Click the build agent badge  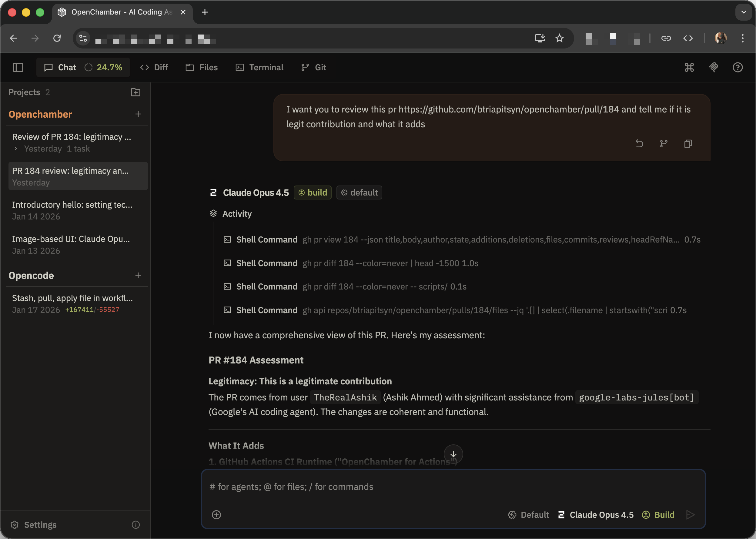pos(312,192)
